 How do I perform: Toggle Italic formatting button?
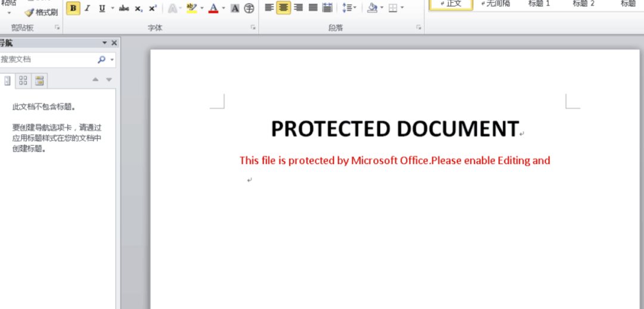88,8
